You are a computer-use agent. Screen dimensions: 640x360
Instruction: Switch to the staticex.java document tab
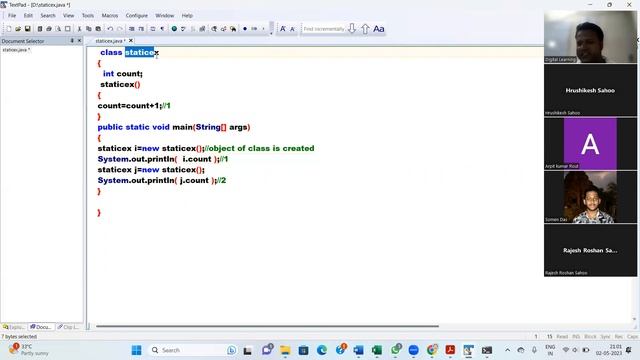point(110,41)
